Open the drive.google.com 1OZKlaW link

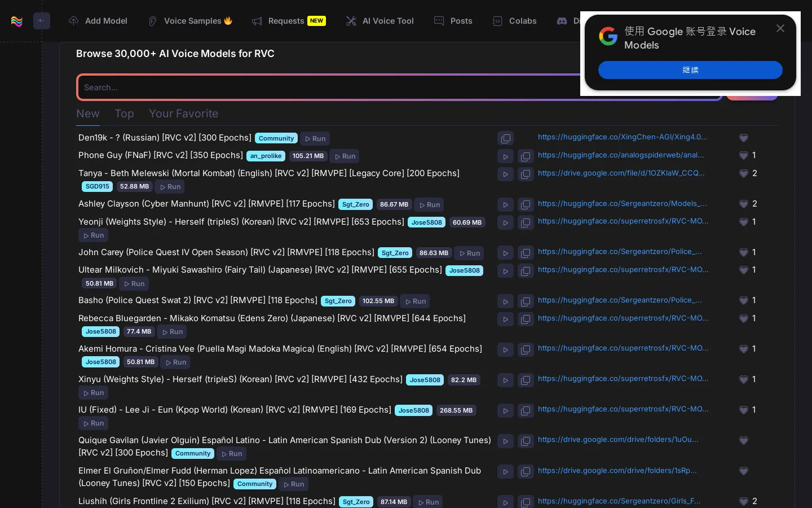click(621, 173)
